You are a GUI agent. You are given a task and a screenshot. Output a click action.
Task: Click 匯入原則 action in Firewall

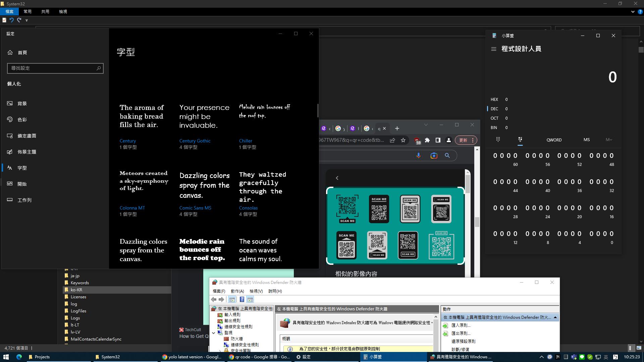tap(461, 325)
